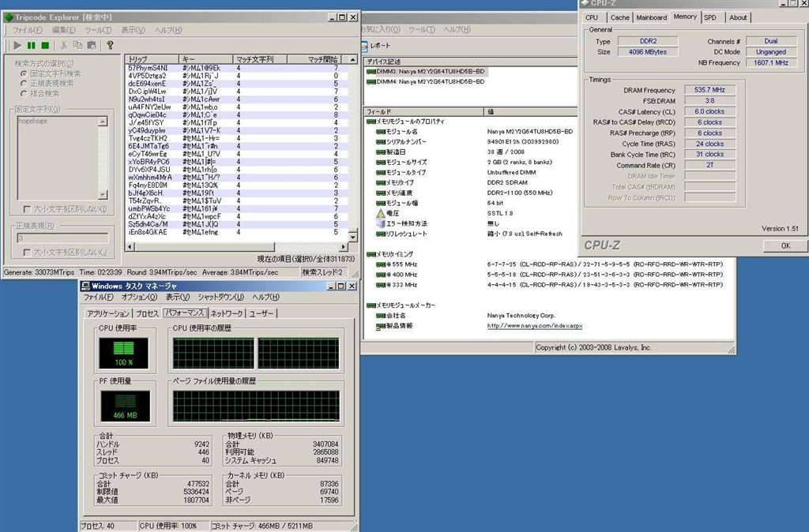Viewport: 809px width, 532px height.
Task: Select the 正規表現検索 radio option
Action: pyautogui.click(x=24, y=83)
